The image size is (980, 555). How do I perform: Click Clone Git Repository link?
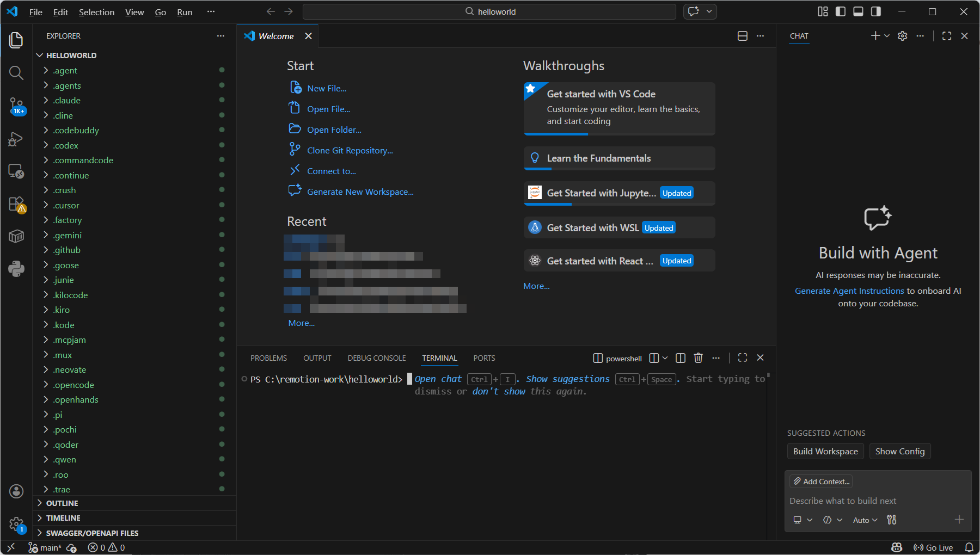(x=350, y=151)
